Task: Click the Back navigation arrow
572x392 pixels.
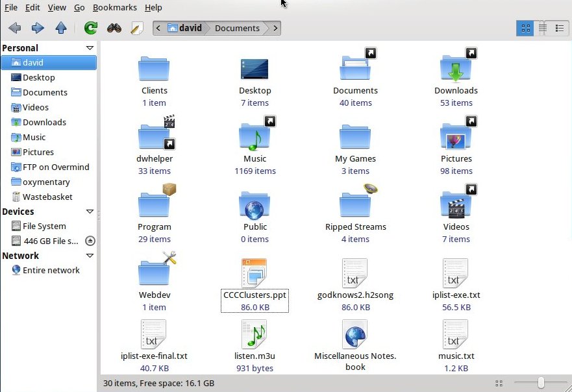Action: pos(14,28)
